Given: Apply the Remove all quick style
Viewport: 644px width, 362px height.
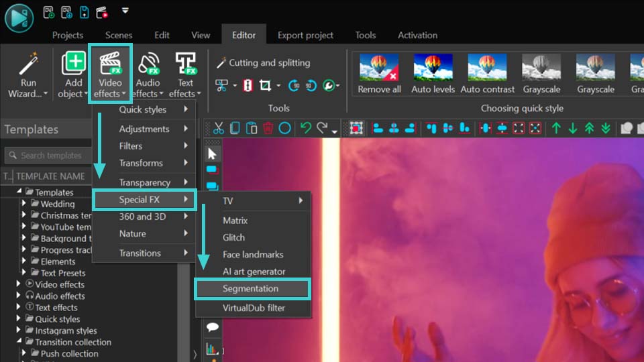Looking at the screenshot, I should pos(379,74).
